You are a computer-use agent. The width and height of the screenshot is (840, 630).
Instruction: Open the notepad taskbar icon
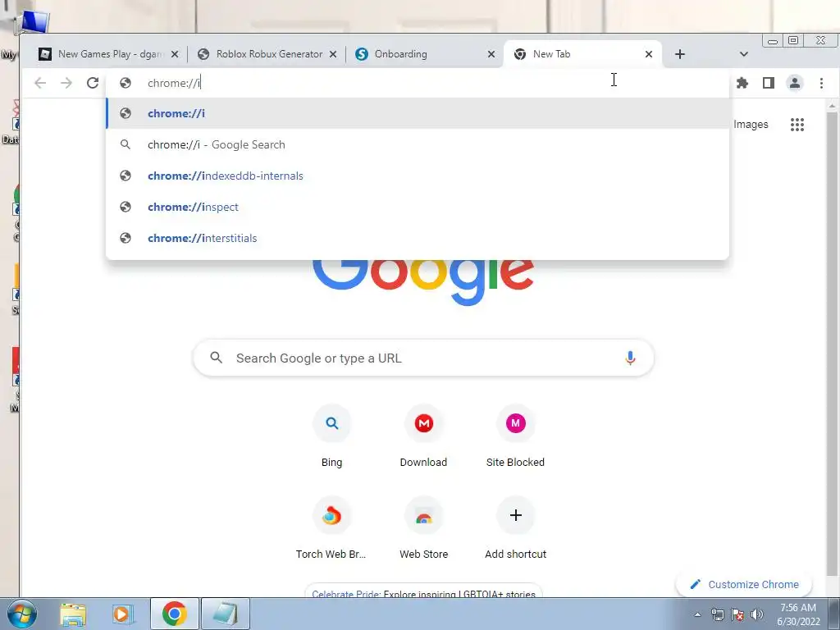pos(226,614)
